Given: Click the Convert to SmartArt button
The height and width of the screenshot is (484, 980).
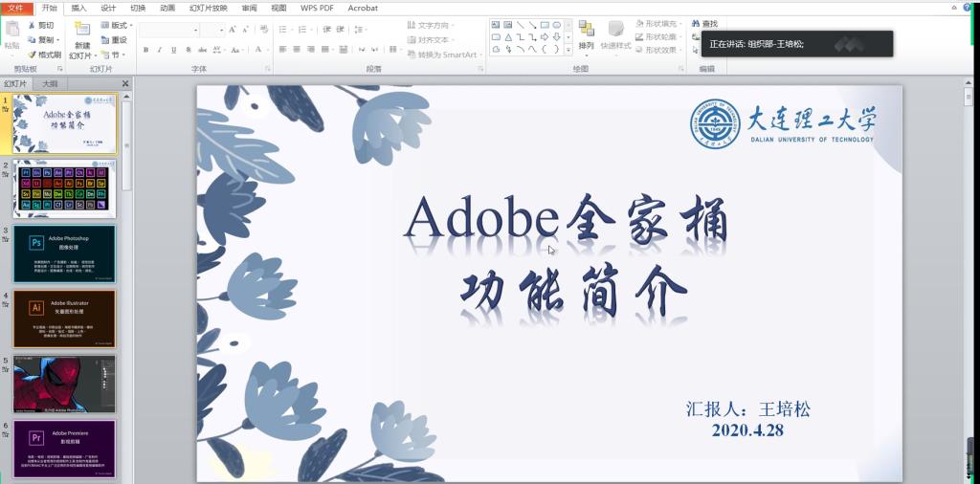Looking at the screenshot, I should (442, 55).
